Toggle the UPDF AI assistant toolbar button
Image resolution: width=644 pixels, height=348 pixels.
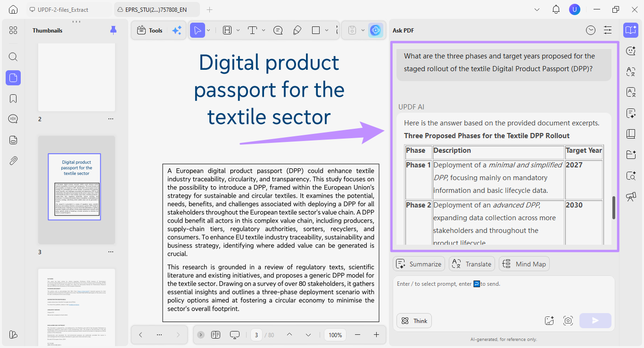click(376, 30)
